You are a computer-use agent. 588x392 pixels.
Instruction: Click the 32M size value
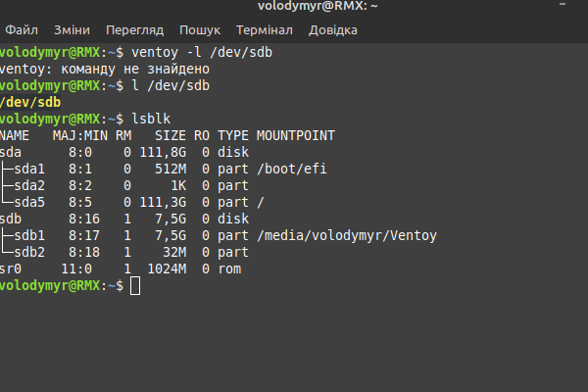[174, 252]
